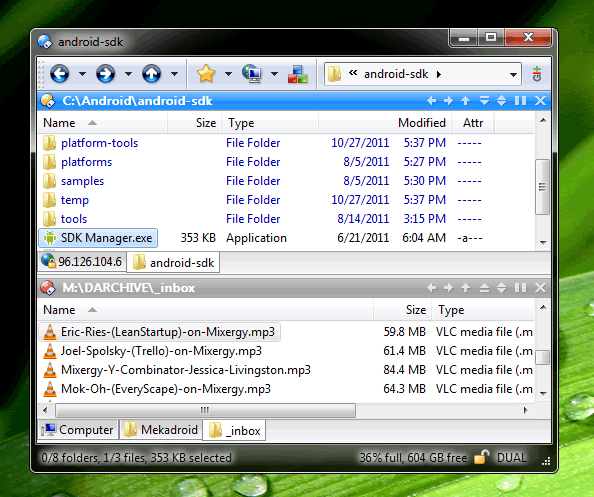Toggle the padlock icon in the status bar
This screenshot has width=594, height=497.
coord(481,457)
